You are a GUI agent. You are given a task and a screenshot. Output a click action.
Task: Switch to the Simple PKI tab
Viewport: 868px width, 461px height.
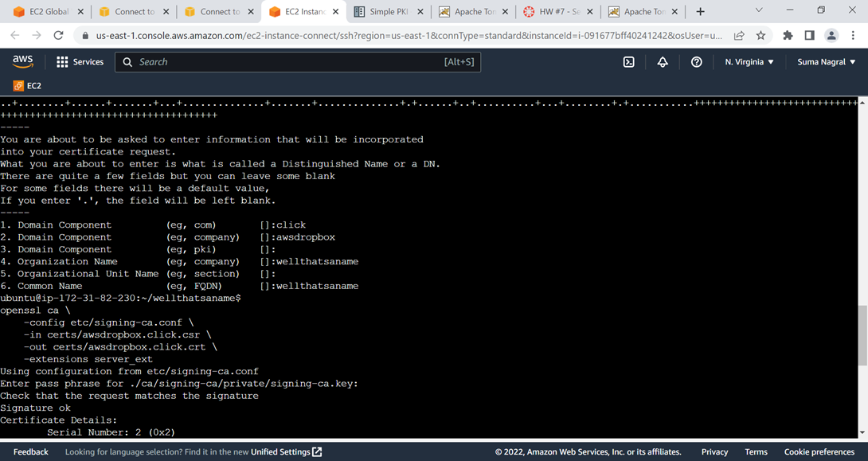[x=389, y=12]
